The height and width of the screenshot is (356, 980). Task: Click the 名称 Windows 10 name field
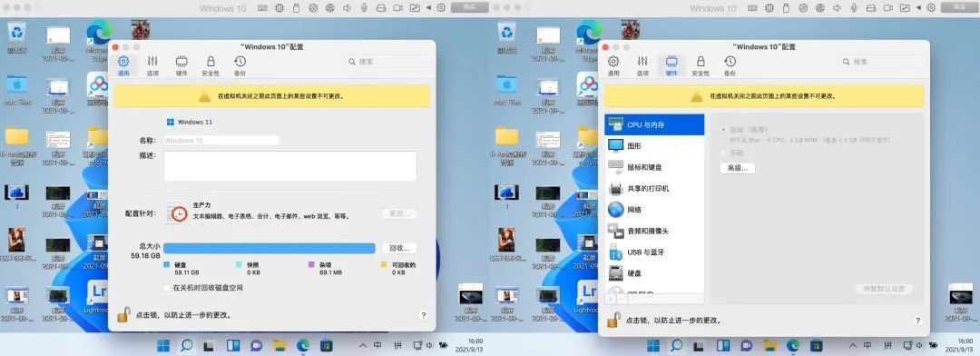tap(221, 141)
